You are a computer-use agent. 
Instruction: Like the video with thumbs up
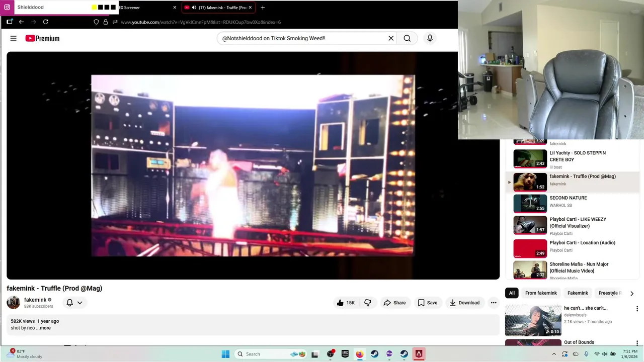coord(346,303)
